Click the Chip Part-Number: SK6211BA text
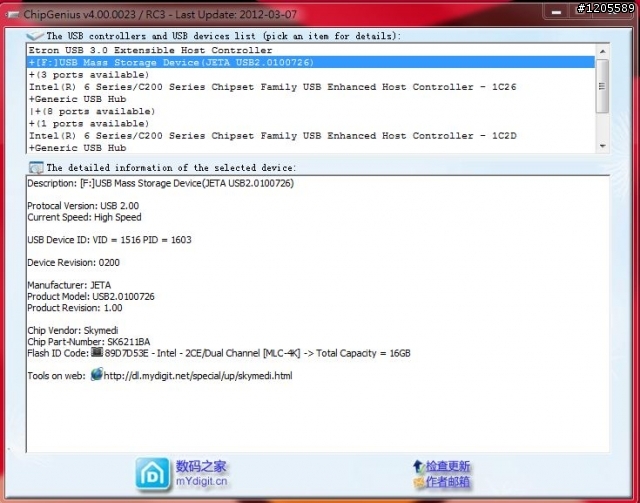This screenshot has width=640, height=503. point(89,342)
